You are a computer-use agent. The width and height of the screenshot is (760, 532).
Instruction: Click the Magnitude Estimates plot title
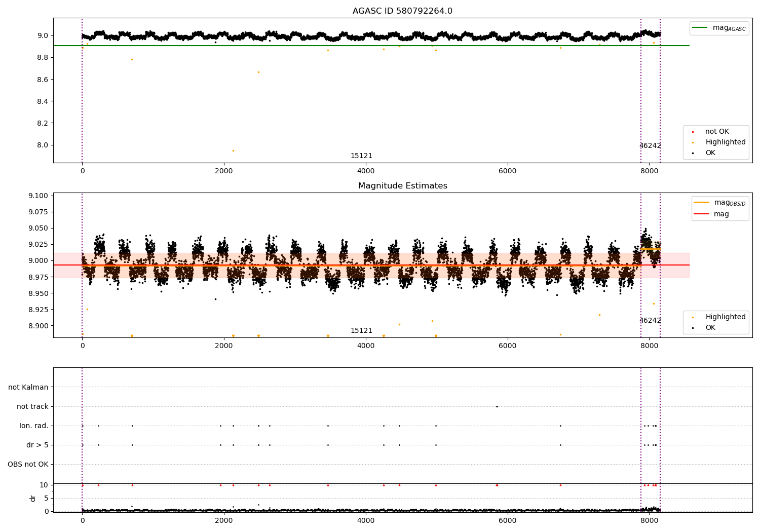(x=402, y=186)
